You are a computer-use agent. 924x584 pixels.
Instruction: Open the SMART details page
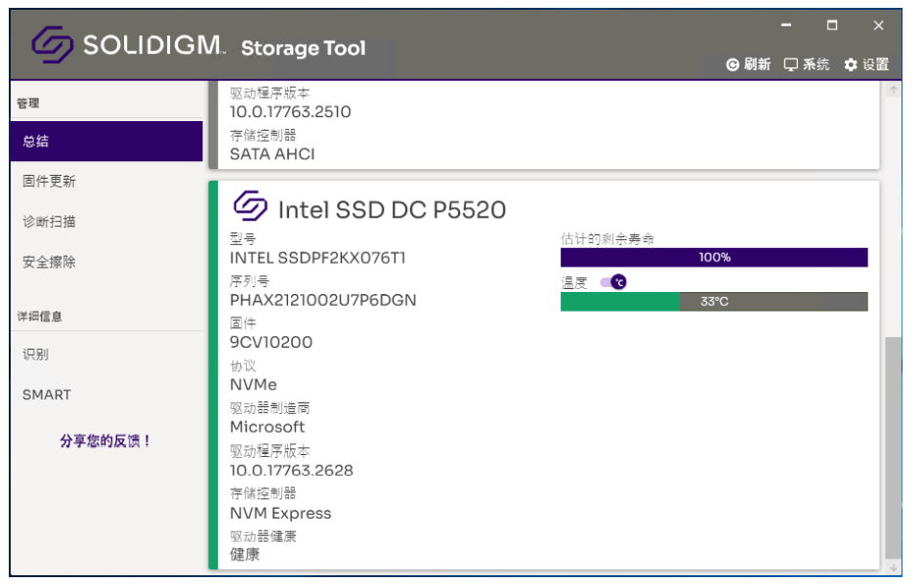tap(106, 395)
